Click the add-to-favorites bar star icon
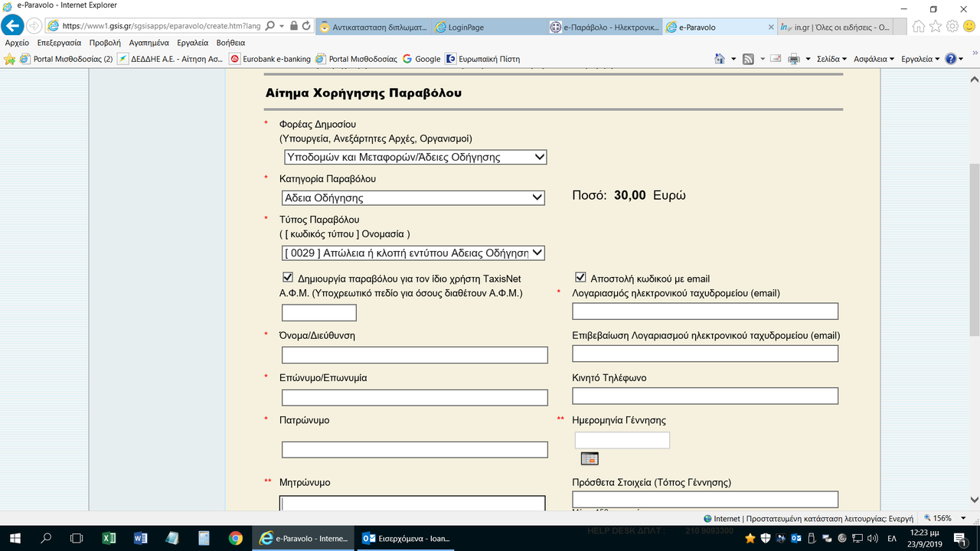The width and height of the screenshot is (980, 551). [x=10, y=59]
